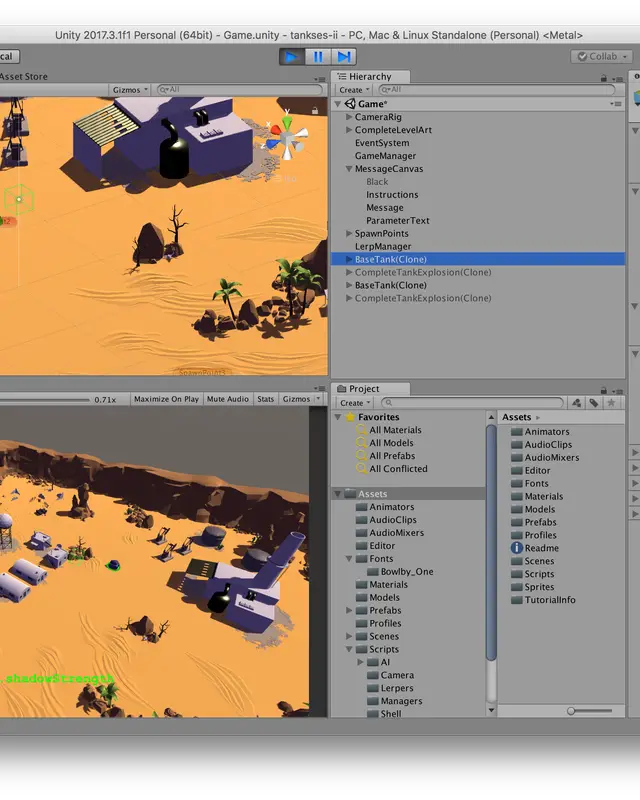Select GameManager in Hierarchy
Image resolution: width=640 pixels, height=800 pixels.
[x=385, y=156]
